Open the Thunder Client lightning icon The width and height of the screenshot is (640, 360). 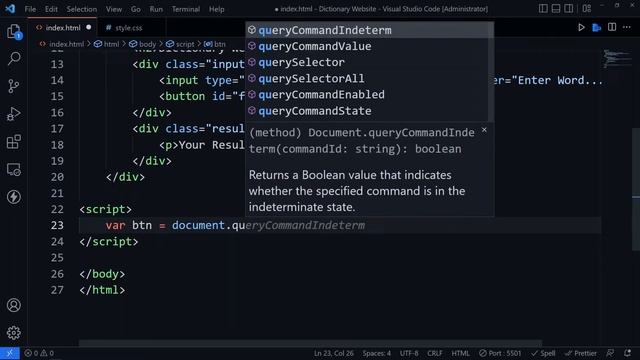point(13,197)
